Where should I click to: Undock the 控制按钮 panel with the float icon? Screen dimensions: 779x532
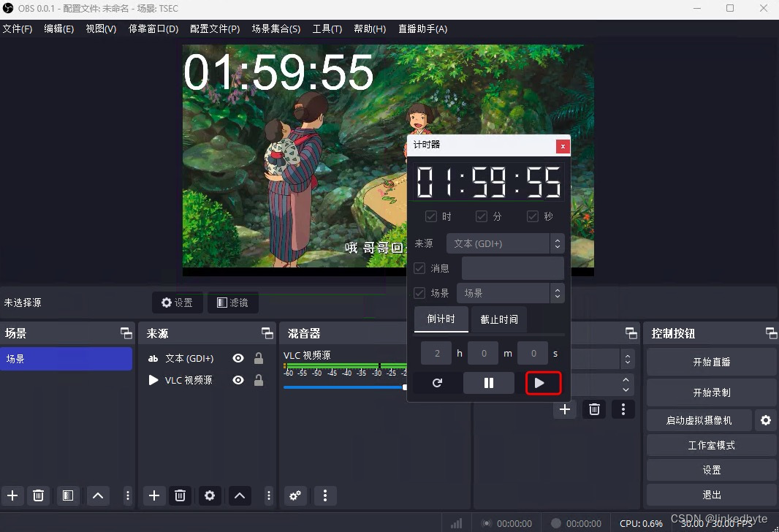click(x=771, y=333)
